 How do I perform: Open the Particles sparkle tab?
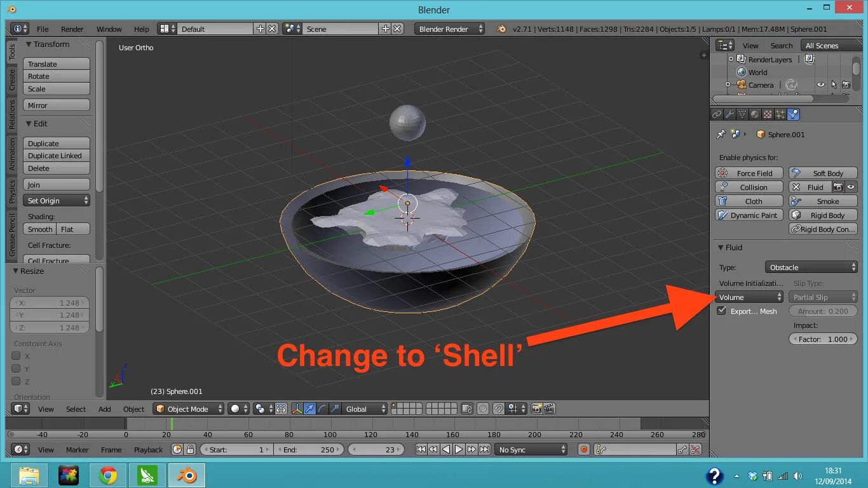pyautogui.click(x=780, y=114)
